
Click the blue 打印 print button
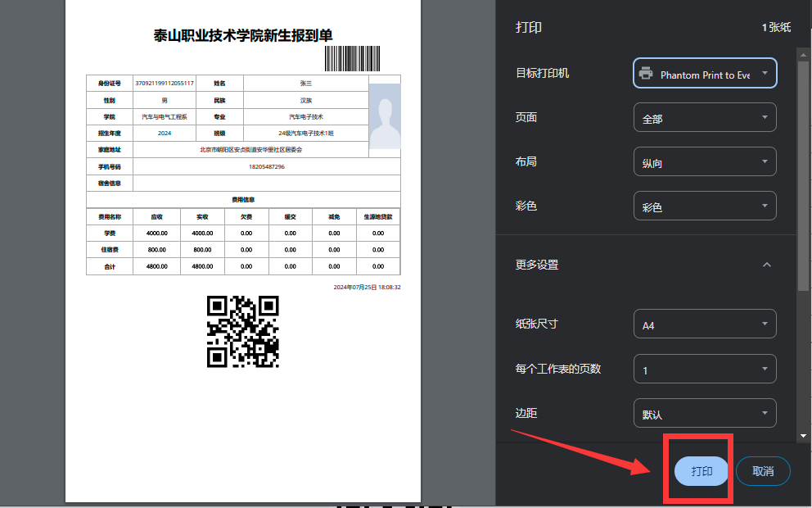(701, 470)
